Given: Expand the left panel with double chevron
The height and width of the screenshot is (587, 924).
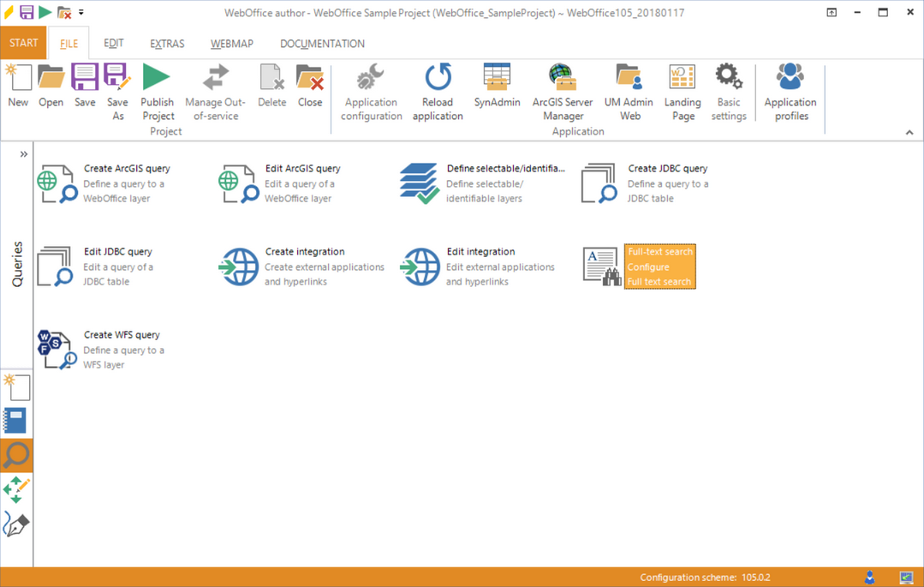Looking at the screenshot, I should point(24,154).
